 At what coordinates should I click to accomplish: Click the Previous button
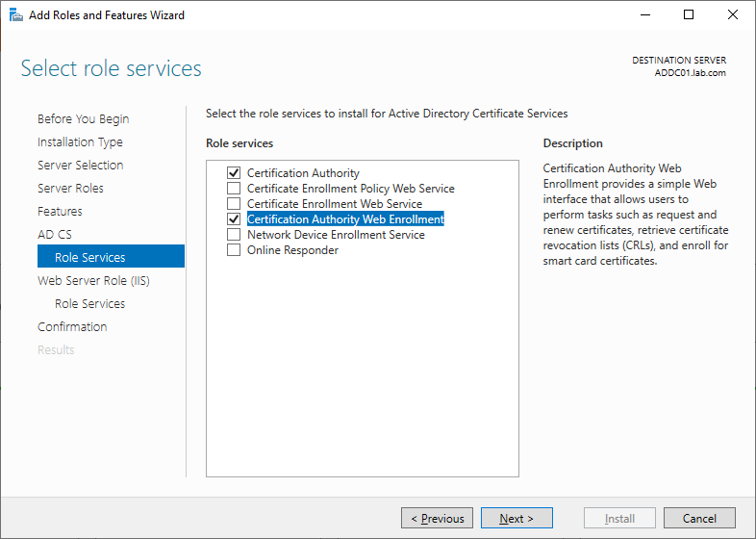coord(437,518)
